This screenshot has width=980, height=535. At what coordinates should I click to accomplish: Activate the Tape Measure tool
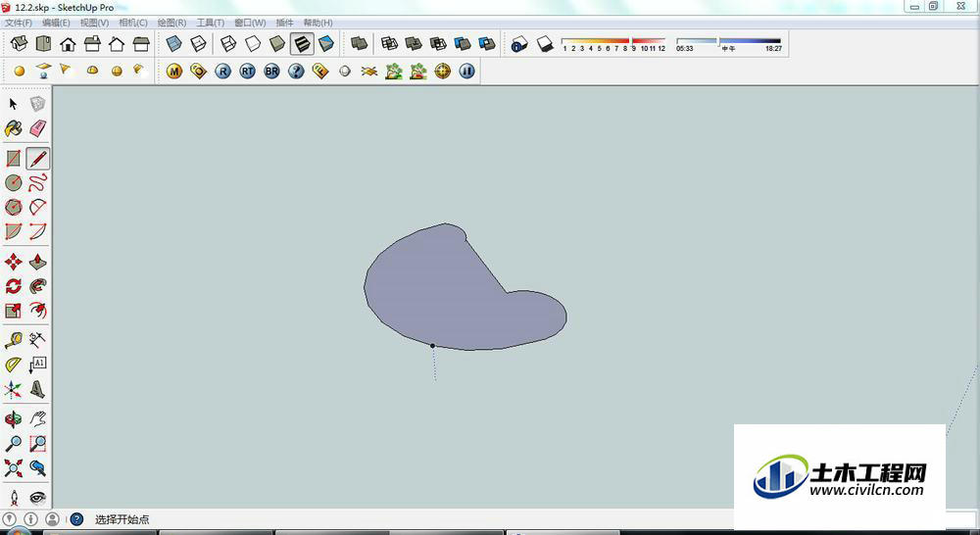click(13, 340)
